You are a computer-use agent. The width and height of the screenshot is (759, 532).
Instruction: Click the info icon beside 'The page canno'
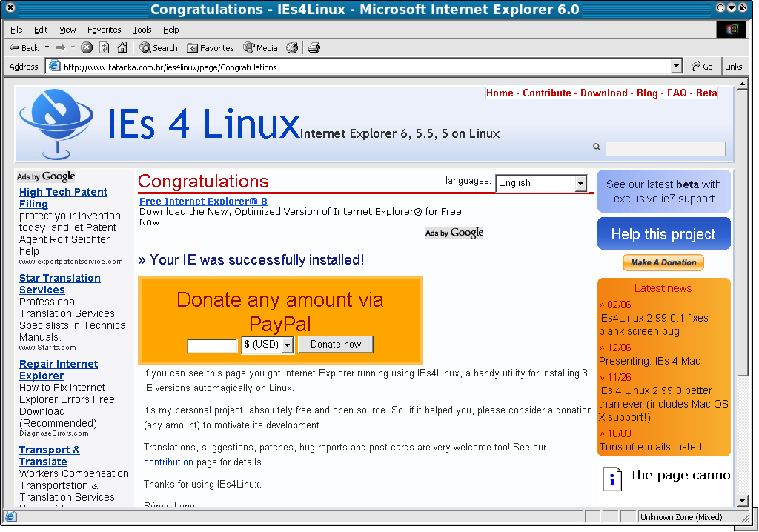pos(612,479)
